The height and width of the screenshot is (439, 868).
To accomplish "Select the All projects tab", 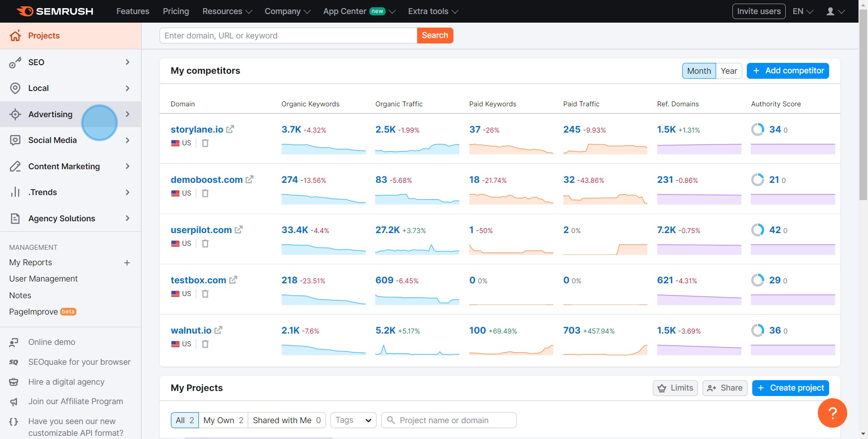I will tap(185, 420).
